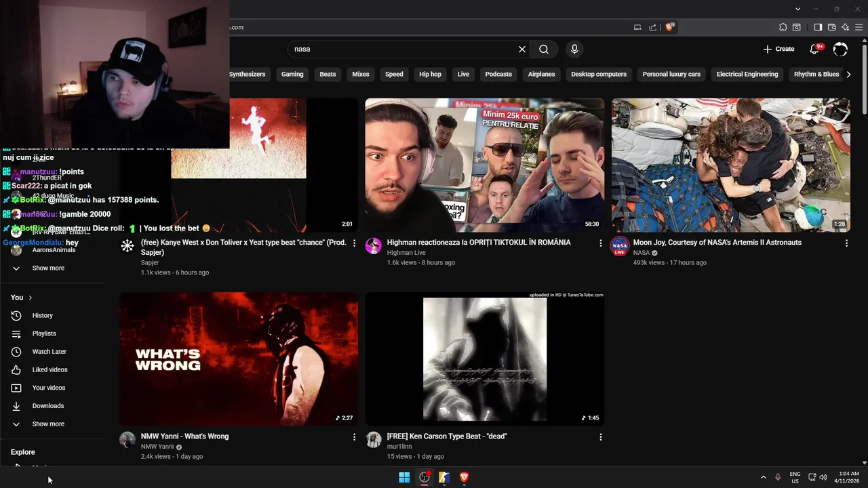Screen dimensions: 868x488
Task: Select the Mixes filter chip
Action: coord(361,74)
